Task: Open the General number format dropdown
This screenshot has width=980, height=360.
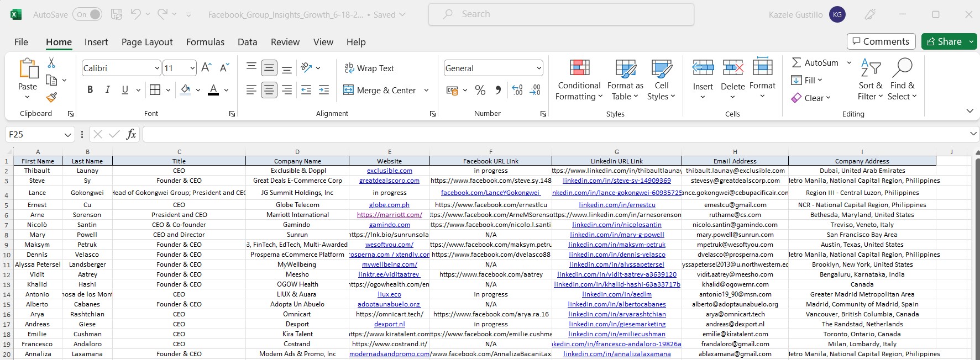Action: point(538,68)
